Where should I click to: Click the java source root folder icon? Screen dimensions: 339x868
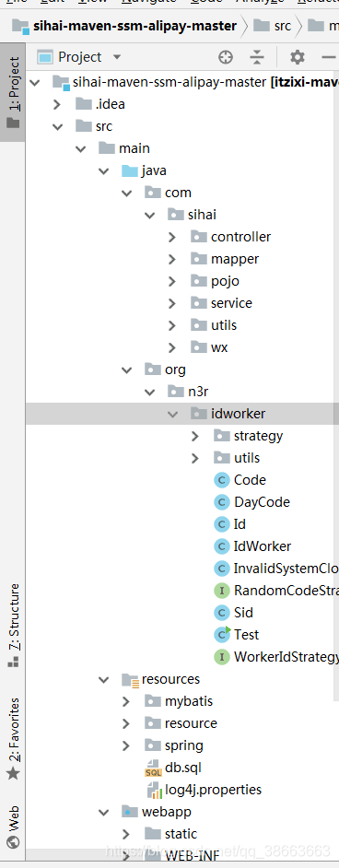(129, 170)
